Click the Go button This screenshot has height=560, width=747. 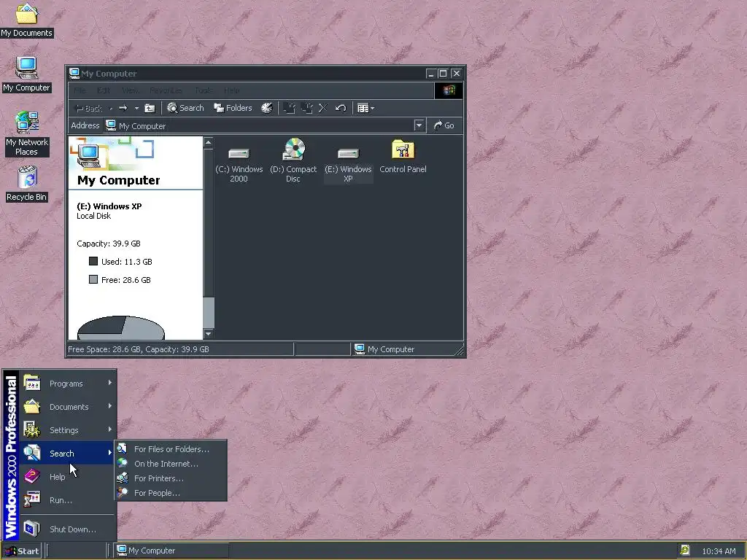point(444,125)
